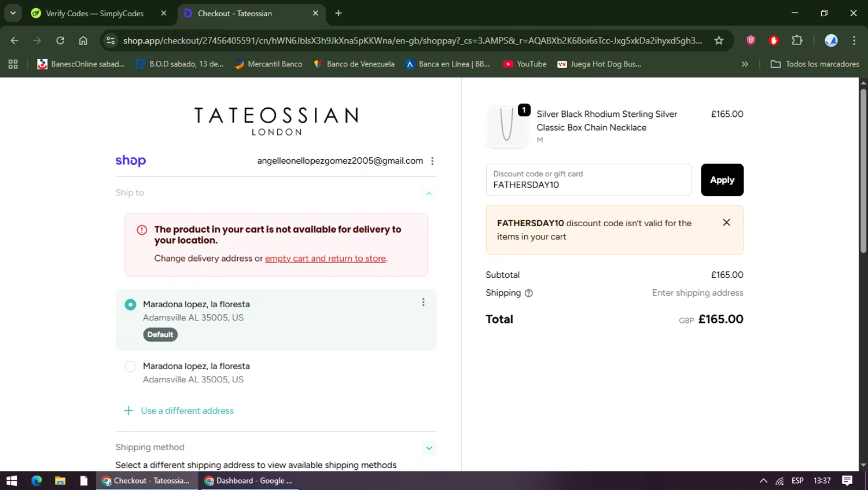Open Banco de Venezuela bookmark

coord(354,64)
